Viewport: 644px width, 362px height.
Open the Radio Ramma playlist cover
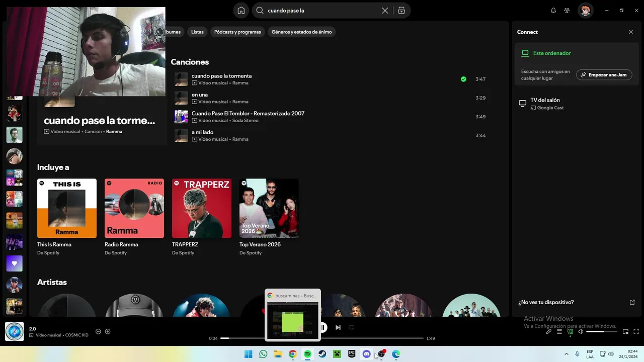click(134, 208)
